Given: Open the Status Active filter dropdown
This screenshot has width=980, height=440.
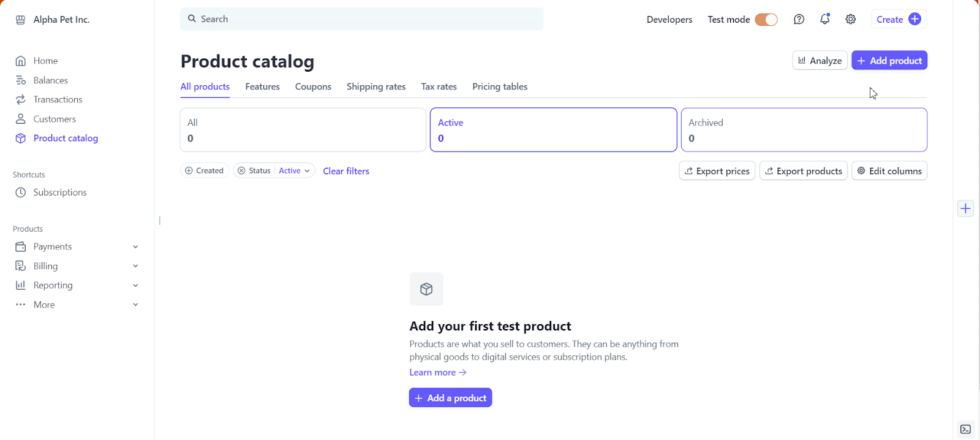Looking at the screenshot, I should 295,171.
